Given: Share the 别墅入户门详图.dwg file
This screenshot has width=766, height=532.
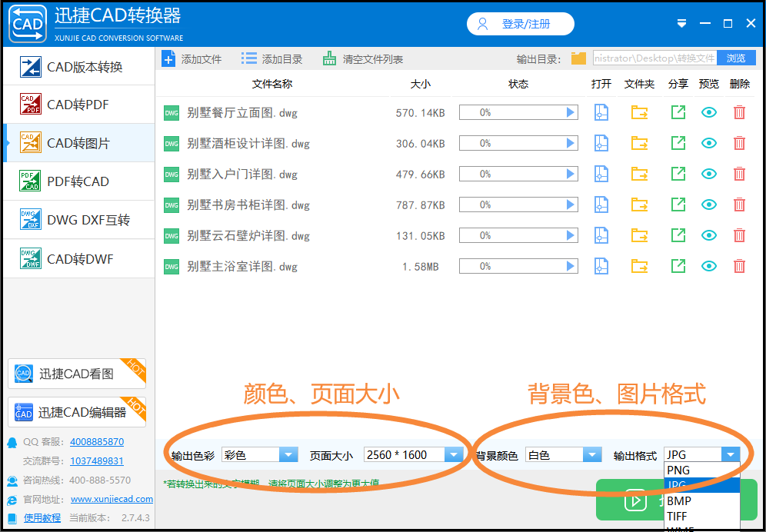Looking at the screenshot, I should [x=678, y=174].
